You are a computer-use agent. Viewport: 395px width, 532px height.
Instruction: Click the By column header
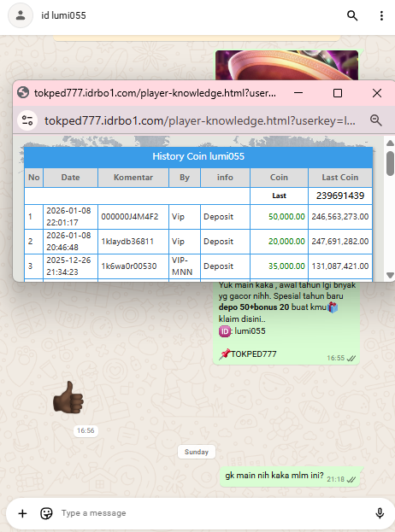pyautogui.click(x=185, y=178)
